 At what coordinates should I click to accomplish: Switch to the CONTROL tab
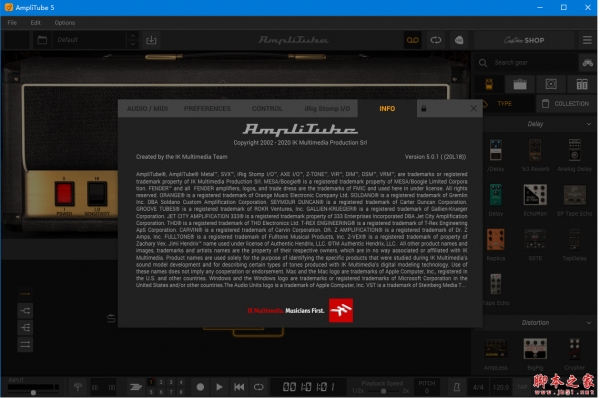(267, 109)
